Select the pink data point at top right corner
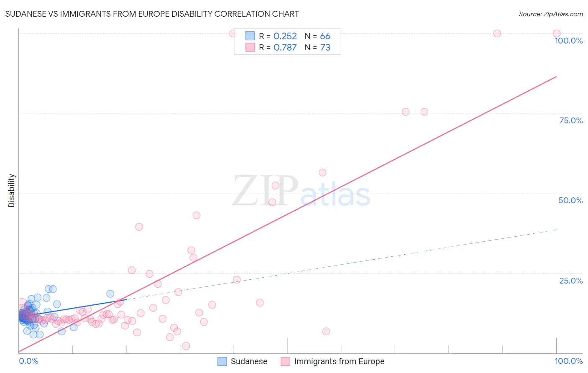 557,33
